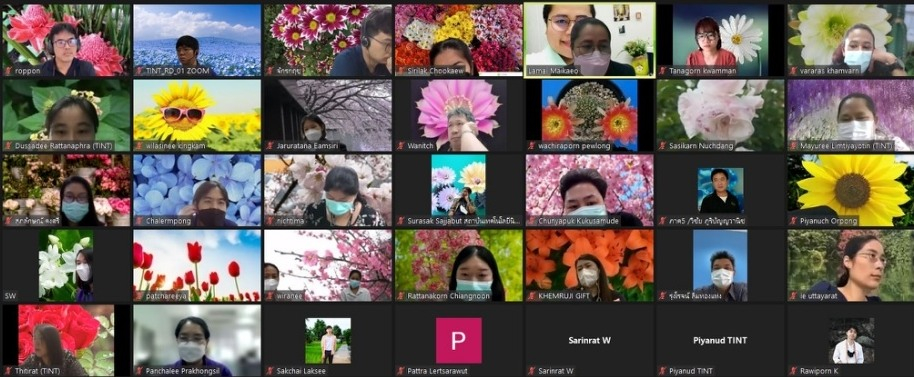The height and width of the screenshot is (377, 914).
Task: Click muted mic icon beside Dussadee Rattanaphra (TINT)
Action: pyautogui.click(x=8, y=146)
